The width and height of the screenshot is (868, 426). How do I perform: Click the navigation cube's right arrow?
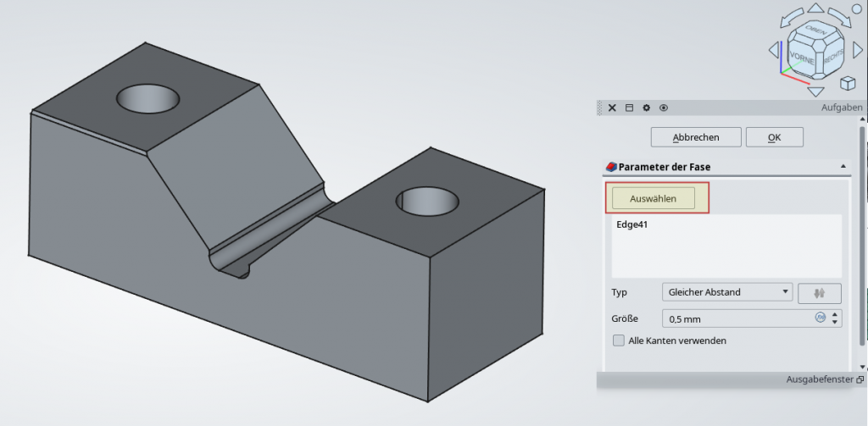pyautogui.click(x=857, y=49)
